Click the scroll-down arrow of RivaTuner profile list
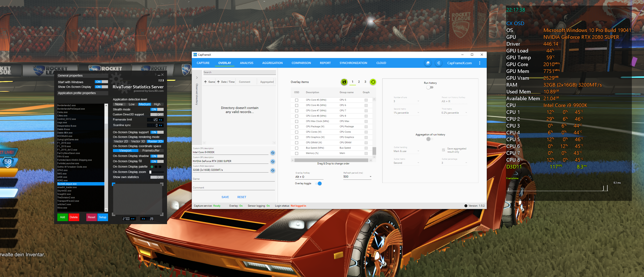This screenshot has height=277, width=644. [106, 210]
